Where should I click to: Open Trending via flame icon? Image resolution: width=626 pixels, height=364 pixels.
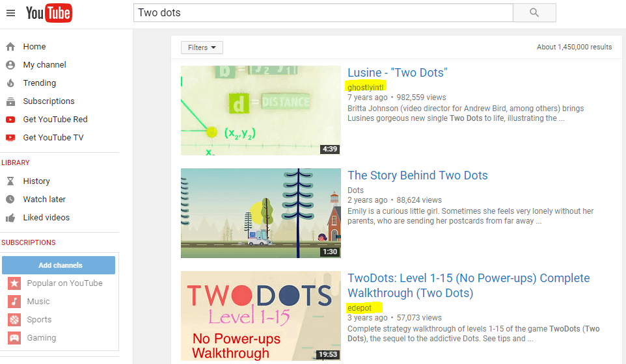pos(10,83)
